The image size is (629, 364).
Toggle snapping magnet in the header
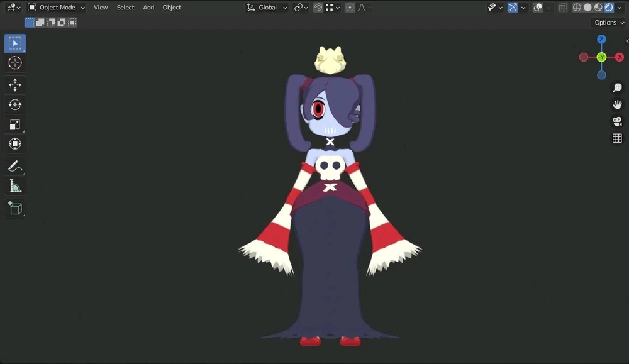click(318, 8)
